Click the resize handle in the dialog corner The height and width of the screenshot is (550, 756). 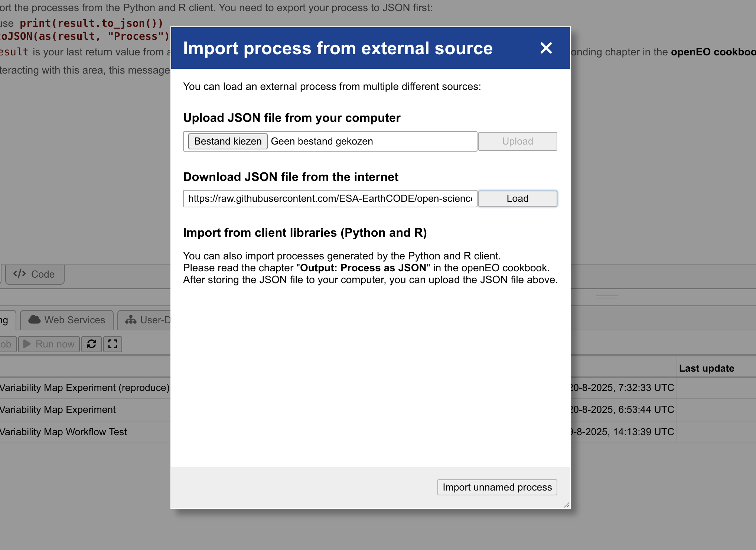[x=567, y=505]
